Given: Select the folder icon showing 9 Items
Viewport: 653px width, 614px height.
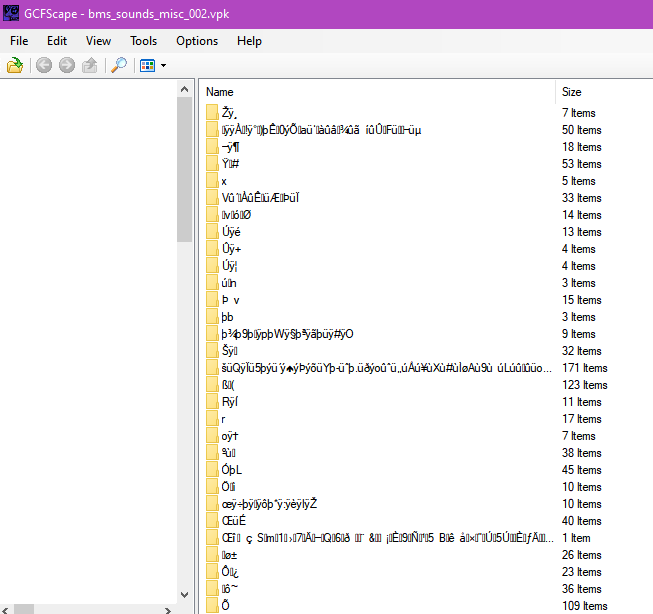Looking at the screenshot, I should (x=212, y=334).
